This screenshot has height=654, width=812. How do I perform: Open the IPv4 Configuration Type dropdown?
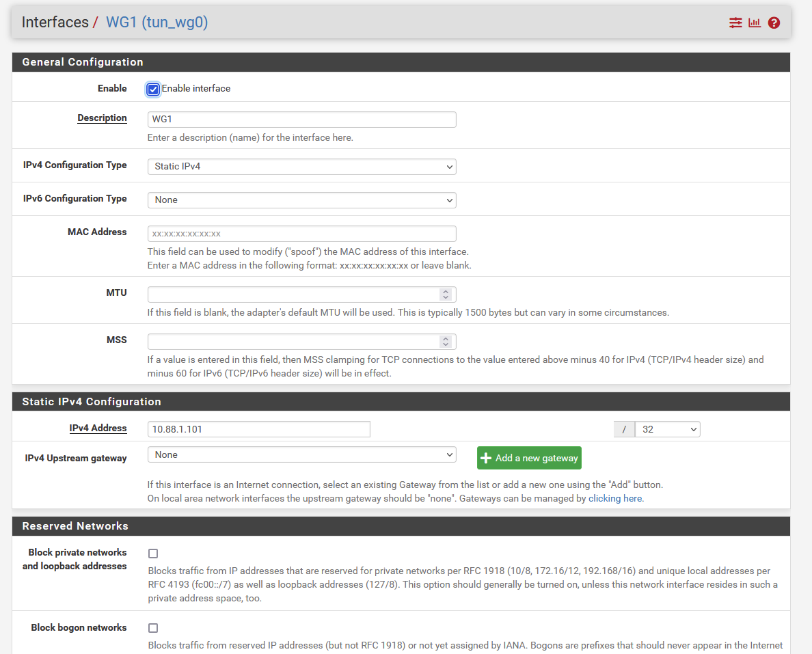point(301,167)
